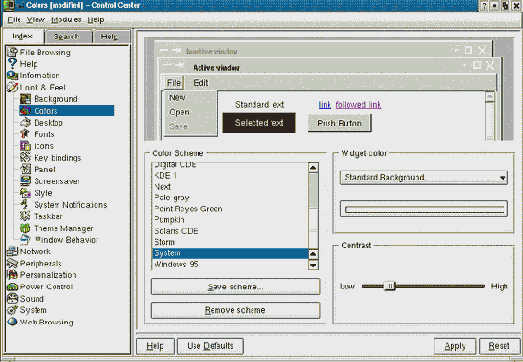This screenshot has width=523, height=362.
Task: Click the Inactive window title bar preview
Action: point(323,50)
